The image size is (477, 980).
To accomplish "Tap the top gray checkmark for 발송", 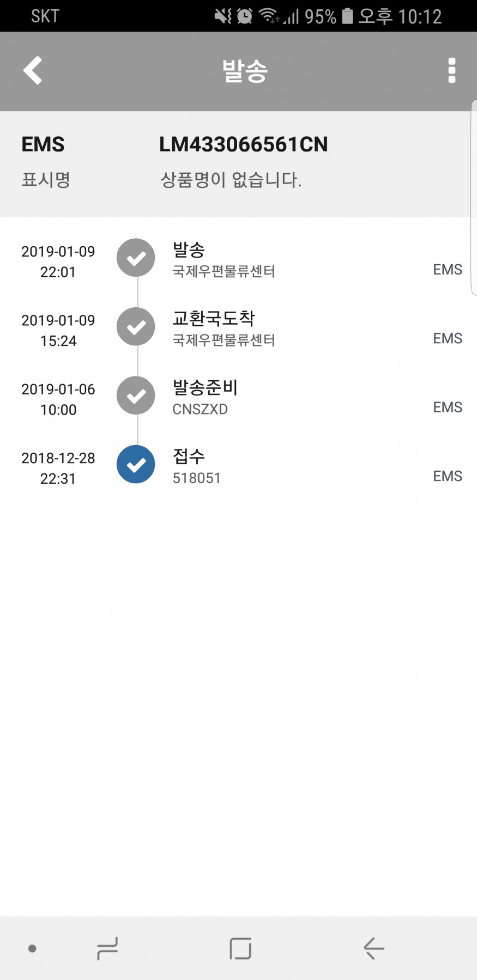I will (x=136, y=258).
